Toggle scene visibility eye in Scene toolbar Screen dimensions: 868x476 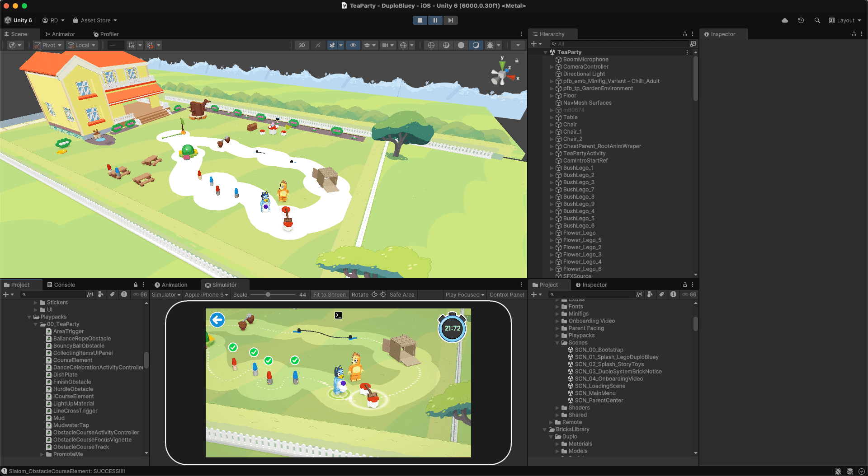[353, 45]
